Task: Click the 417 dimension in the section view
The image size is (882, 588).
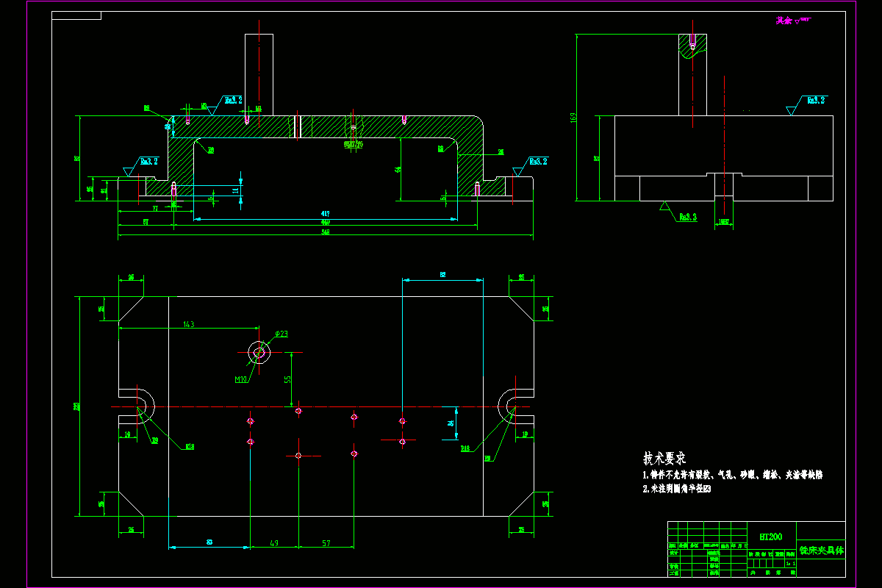Action: 325,215
